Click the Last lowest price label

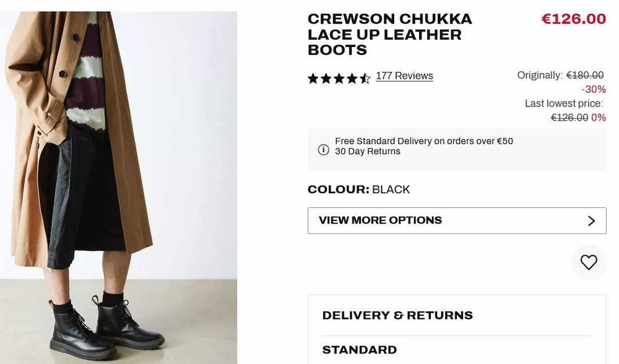pos(563,104)
